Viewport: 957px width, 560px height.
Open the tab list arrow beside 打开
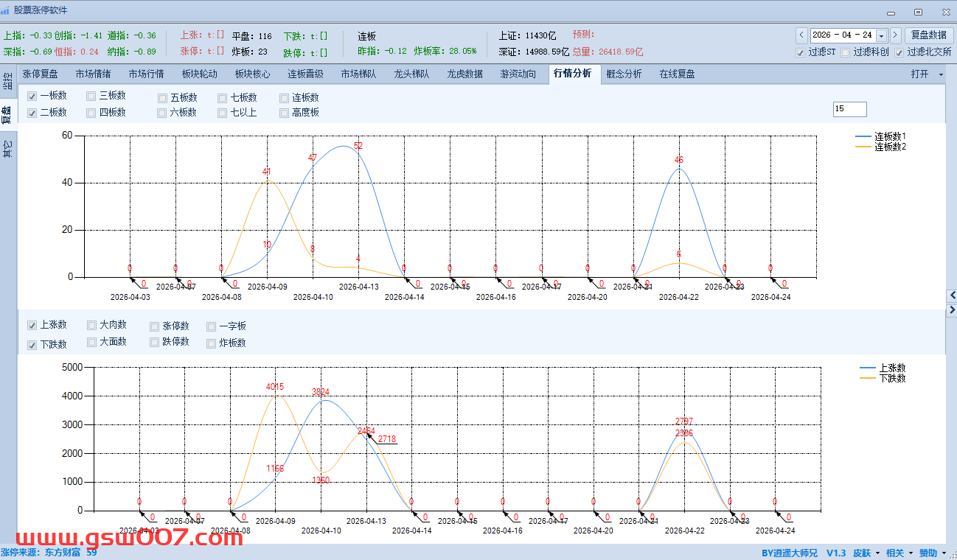(941, 74)
